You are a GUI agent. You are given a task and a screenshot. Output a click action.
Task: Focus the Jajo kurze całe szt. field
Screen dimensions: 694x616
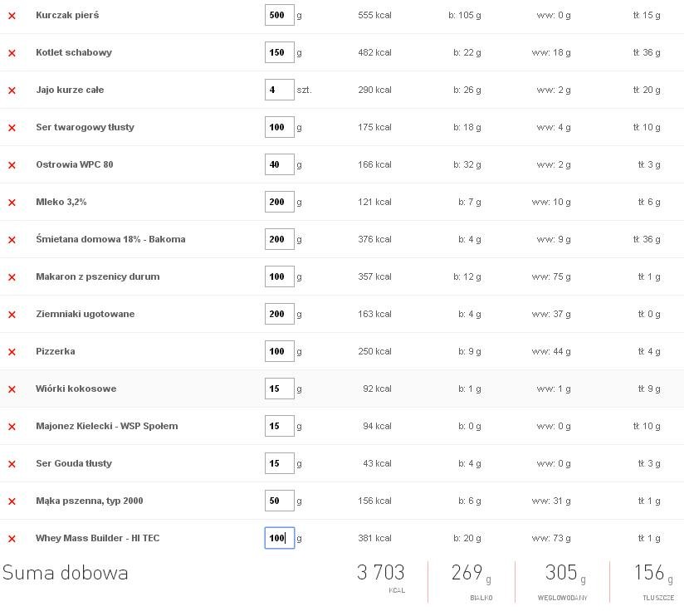tap(279, 90)
